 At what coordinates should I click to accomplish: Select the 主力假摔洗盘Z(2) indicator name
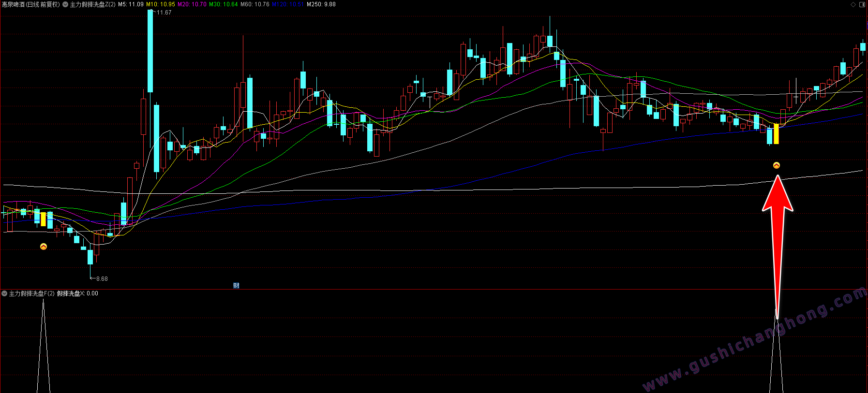tap(93, 4)
